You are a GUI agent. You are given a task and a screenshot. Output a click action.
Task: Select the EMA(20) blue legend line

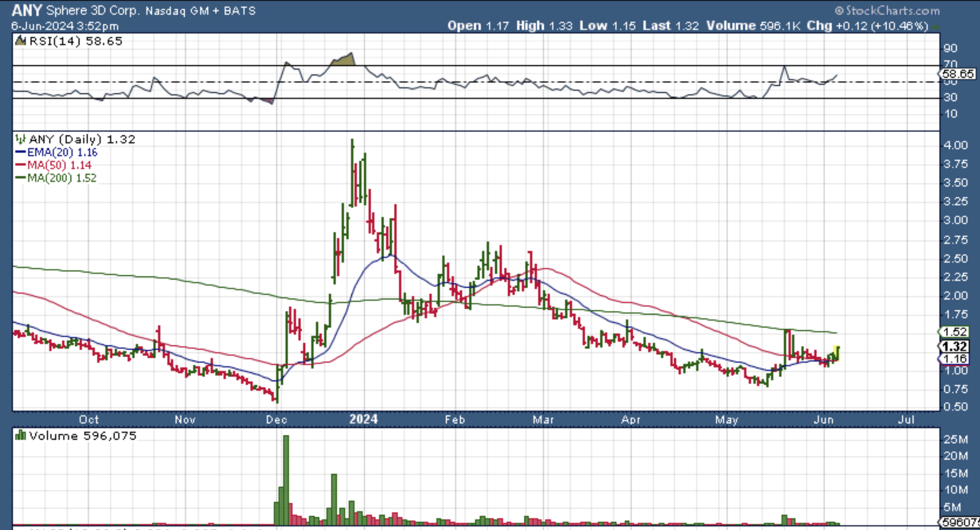[x=21, y=152]
